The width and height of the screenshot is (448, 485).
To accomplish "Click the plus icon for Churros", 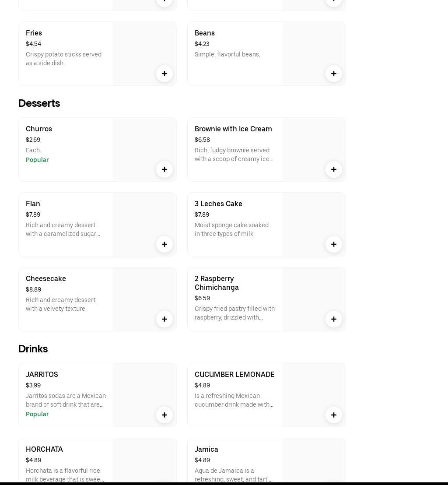I will click(x=164, y=169).
